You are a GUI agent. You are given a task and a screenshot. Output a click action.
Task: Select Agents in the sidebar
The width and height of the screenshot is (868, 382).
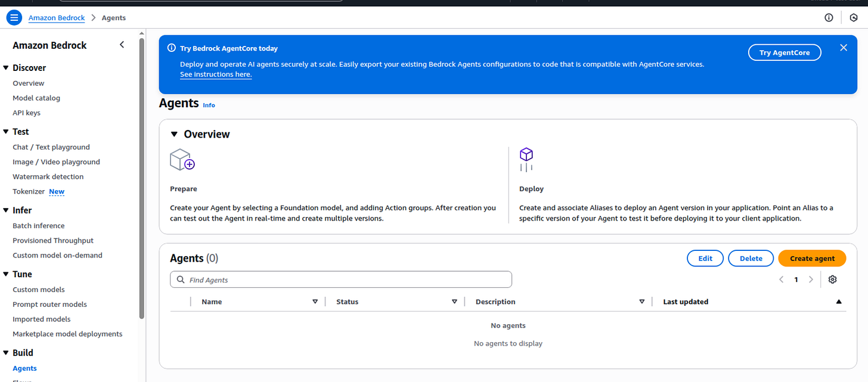click(24, 368)
